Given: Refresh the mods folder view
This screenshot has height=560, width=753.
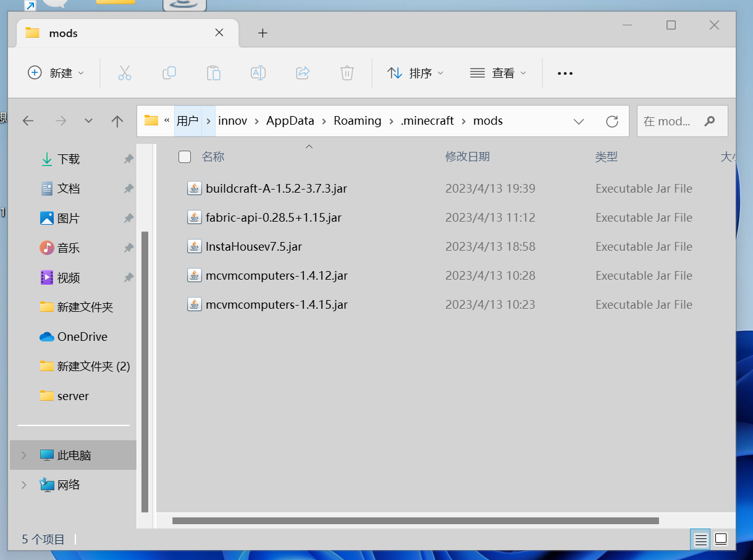Looking at the screenshot, I should [612, 121].
